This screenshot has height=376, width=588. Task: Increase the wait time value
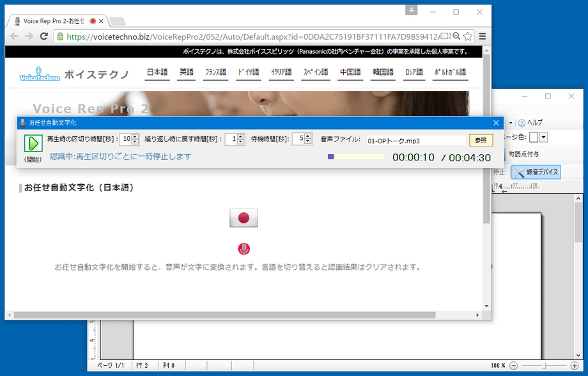(308, 136)
